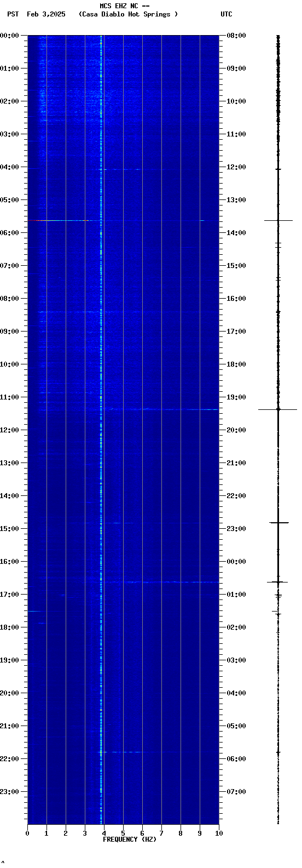Click the seismogram spike near 19:20 UTC
Image resolution: width=302 pixels, height=868 pixels.
(x=278, y=409)
